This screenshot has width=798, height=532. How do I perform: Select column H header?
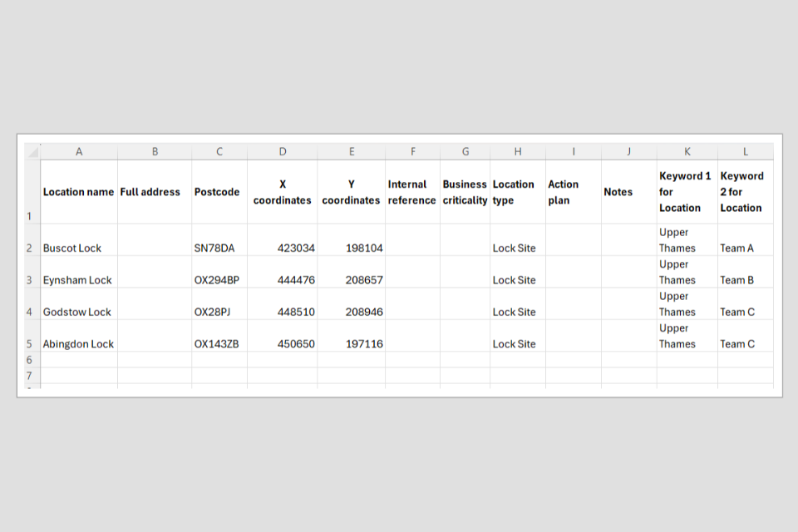(x=518, y=151)
